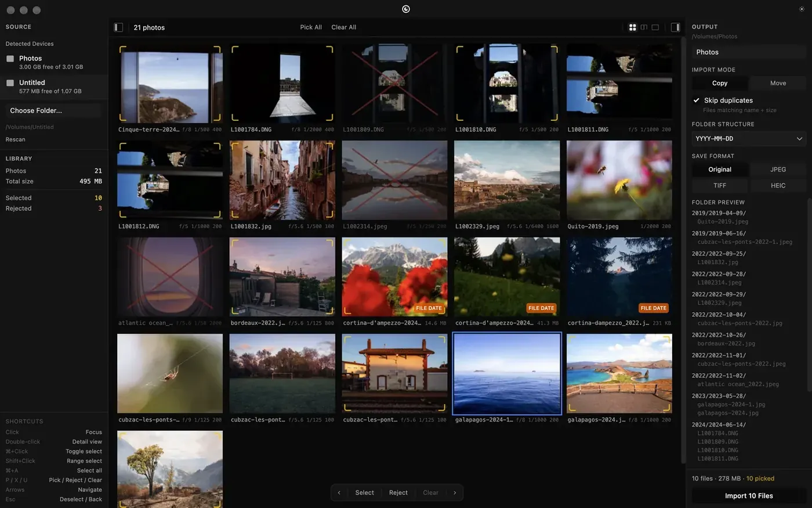
Task: Switch to split compare view icon
Action: pos(644,27)
